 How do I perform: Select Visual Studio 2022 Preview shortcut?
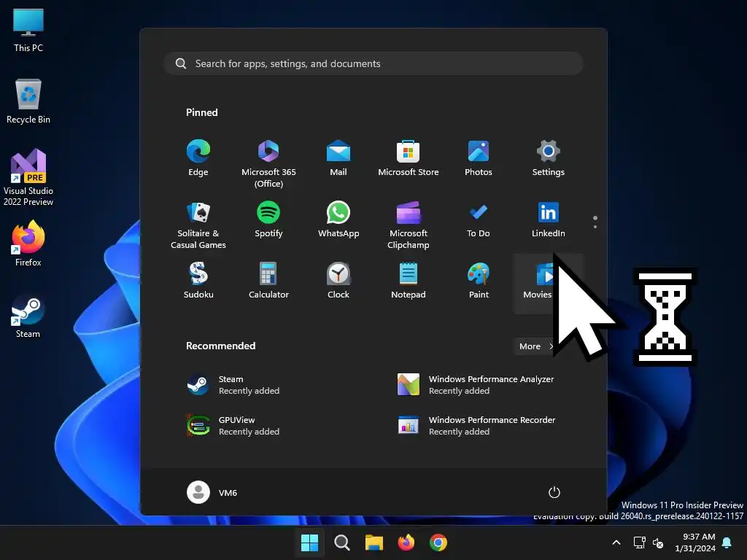coord(28,177)
